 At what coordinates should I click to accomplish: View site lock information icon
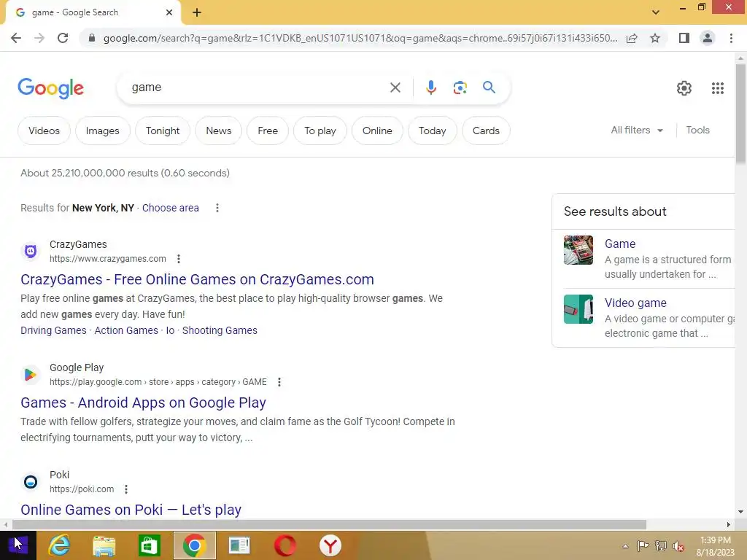click(x=92, y=38)
